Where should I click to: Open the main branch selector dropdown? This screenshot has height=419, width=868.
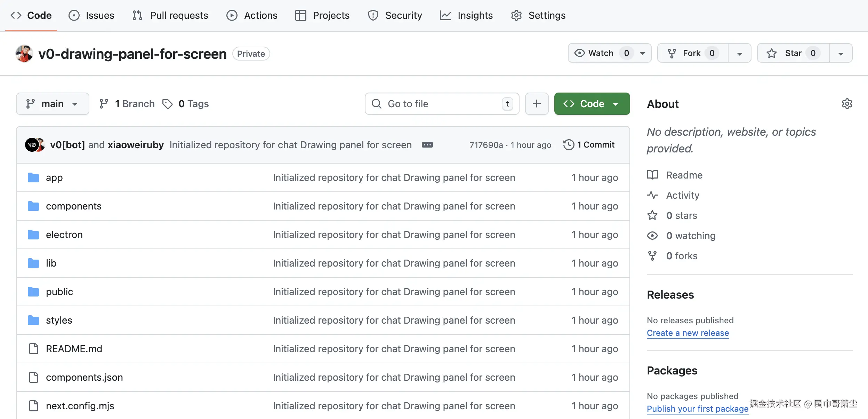tap(53, 104)
